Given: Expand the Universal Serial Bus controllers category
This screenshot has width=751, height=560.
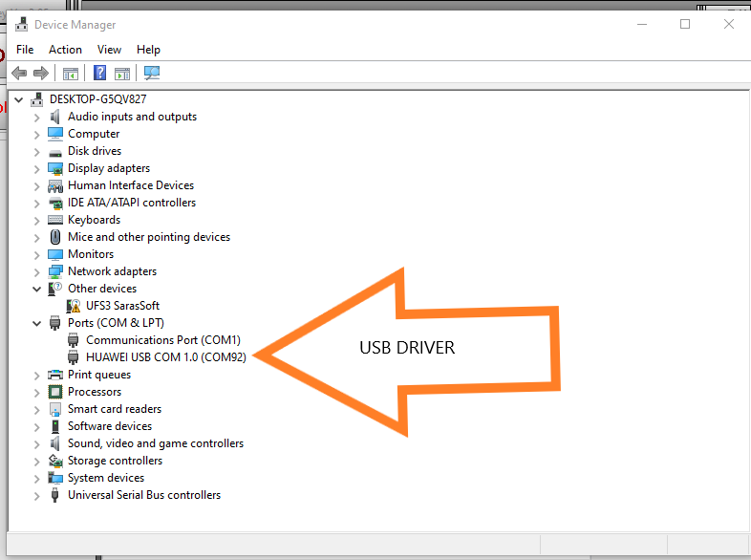Looking at the screenshot, I should pyautogui.click(x=37, y=496).
